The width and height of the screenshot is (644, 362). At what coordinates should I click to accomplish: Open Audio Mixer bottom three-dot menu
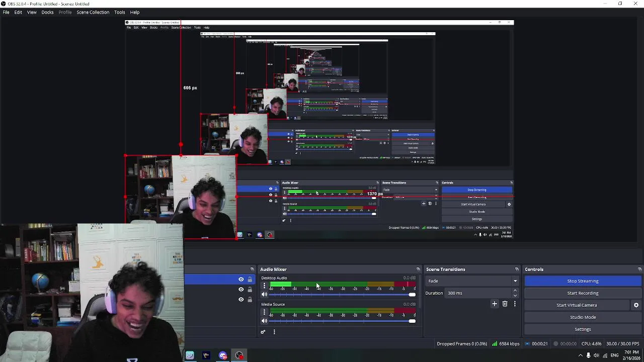pos(274,332)
